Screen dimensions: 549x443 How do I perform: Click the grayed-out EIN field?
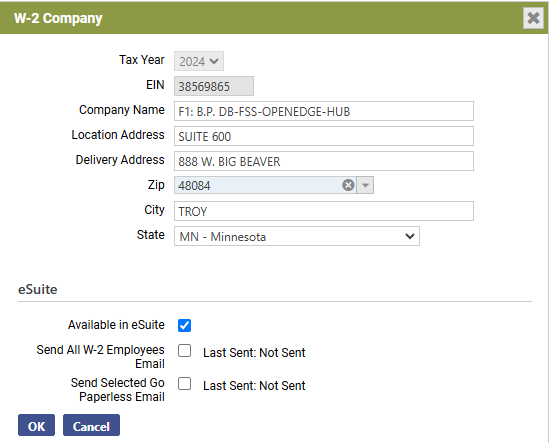[x=214, y=86]
